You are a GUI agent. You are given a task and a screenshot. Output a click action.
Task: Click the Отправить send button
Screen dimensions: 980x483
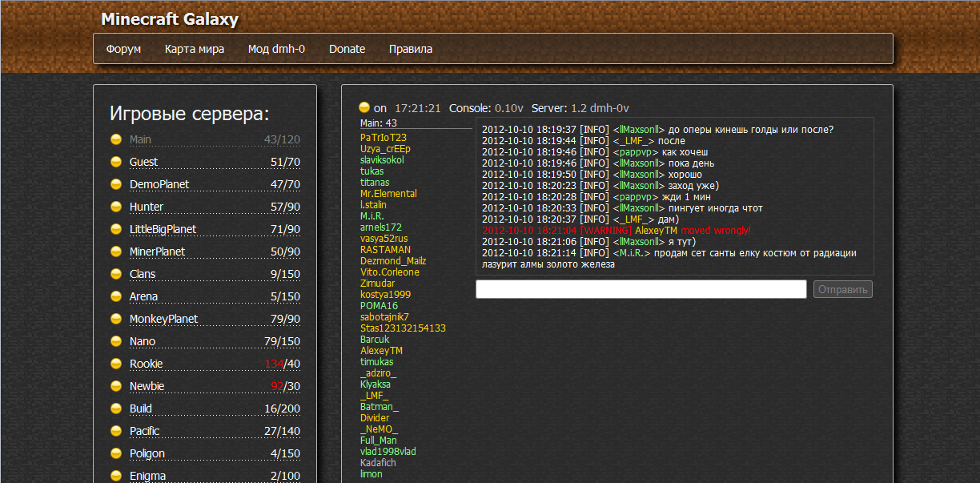coord(843,289)
